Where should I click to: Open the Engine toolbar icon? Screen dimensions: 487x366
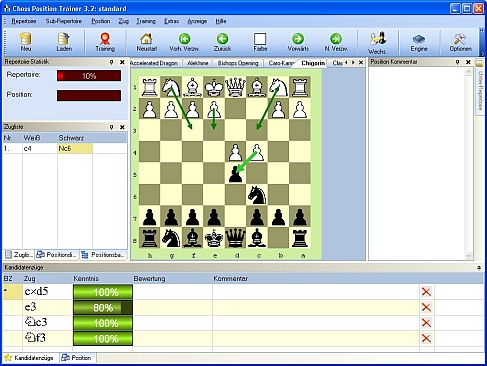pyautogui.click(x=419, y=42)
